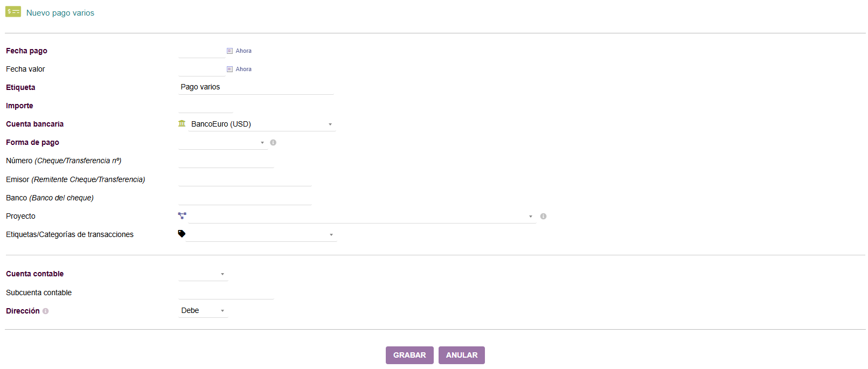
Task: Open the Dirección dropdown showing Debe
Action: tap(203, 311)
